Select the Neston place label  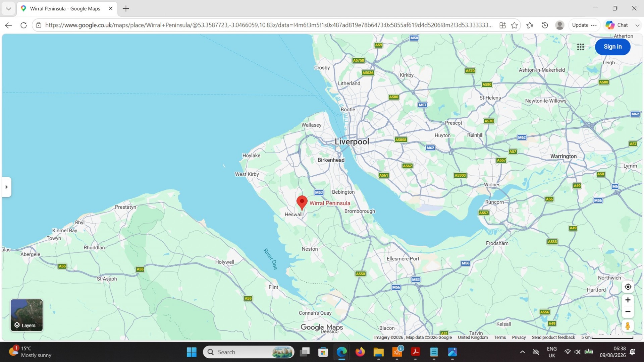pyautogui.click(x=310, y=249)
